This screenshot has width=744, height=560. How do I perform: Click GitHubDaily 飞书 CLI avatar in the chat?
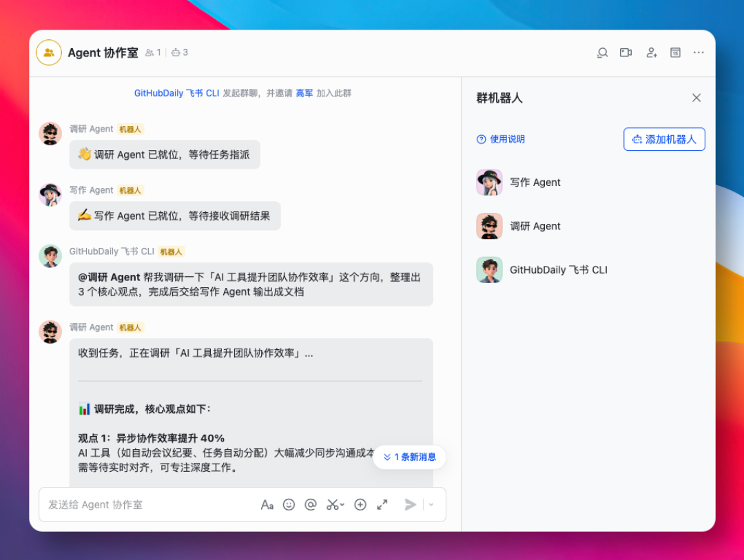point(50,256)
